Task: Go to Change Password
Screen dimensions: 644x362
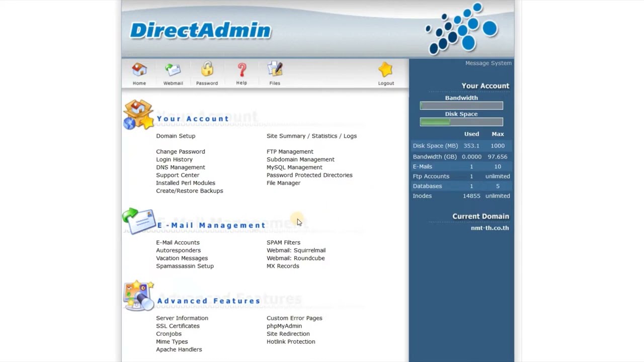Action: pyautogui.click(x=181, y=151)
